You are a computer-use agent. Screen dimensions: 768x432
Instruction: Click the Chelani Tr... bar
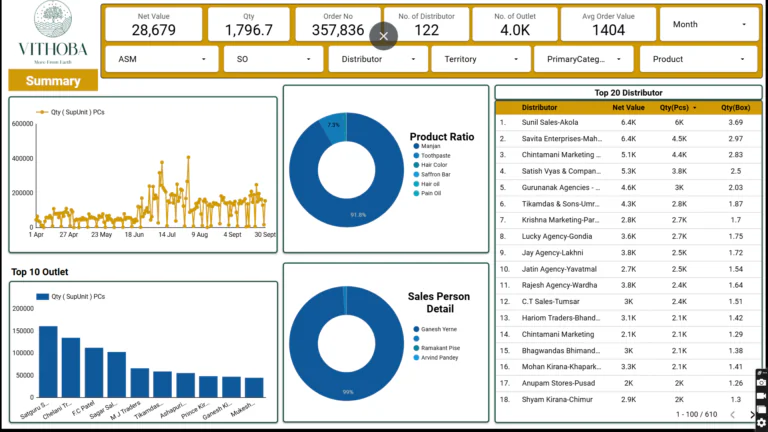coord(71,367)
